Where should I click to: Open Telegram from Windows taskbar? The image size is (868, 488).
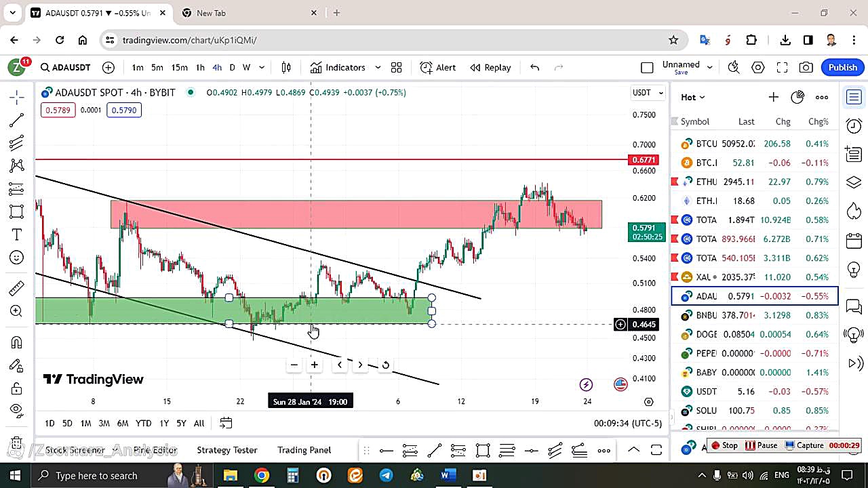[x=386, y=475]
